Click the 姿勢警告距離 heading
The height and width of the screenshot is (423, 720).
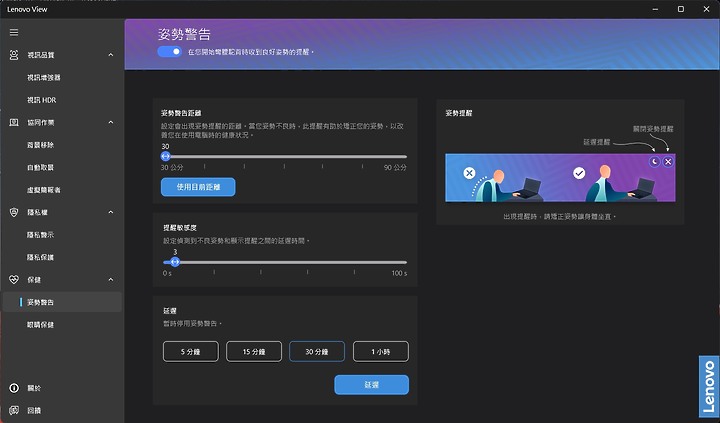[181, 113]
